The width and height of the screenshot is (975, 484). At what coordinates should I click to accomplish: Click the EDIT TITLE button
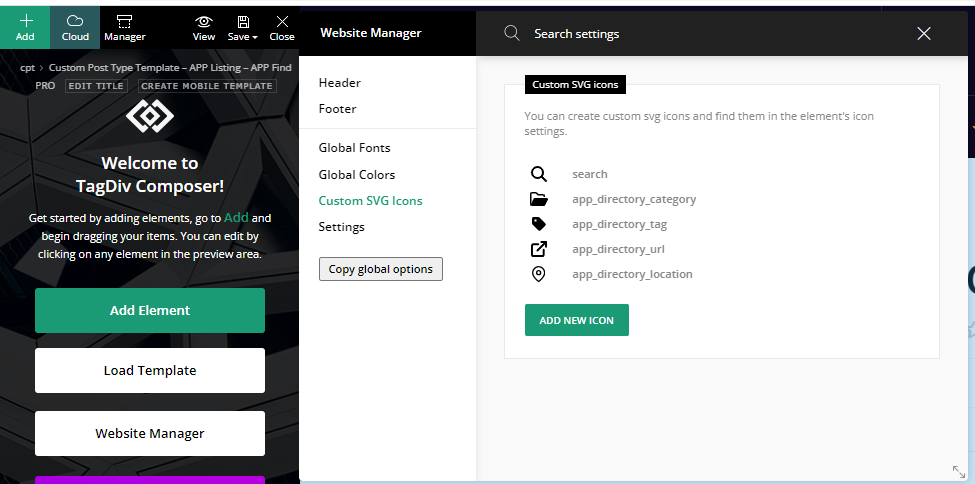point(96,86)
